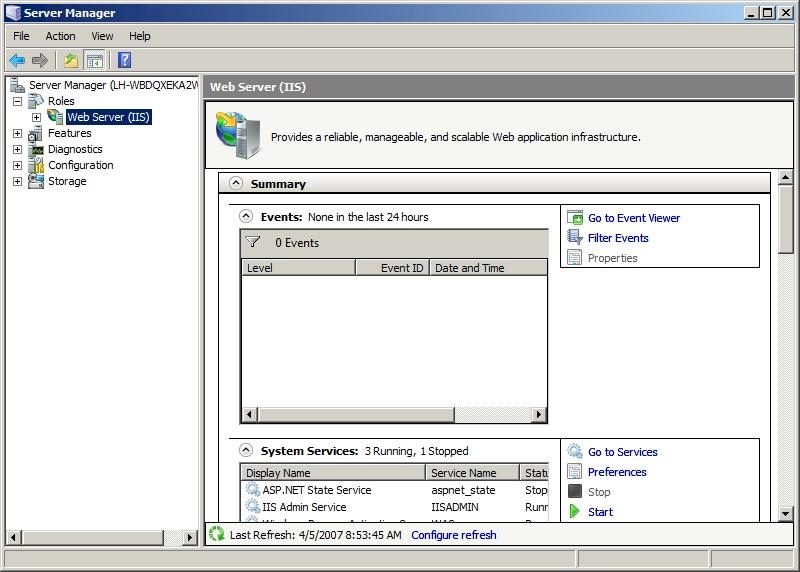Click the tree pane horizontal scrollbar thumb

point(93,537)
